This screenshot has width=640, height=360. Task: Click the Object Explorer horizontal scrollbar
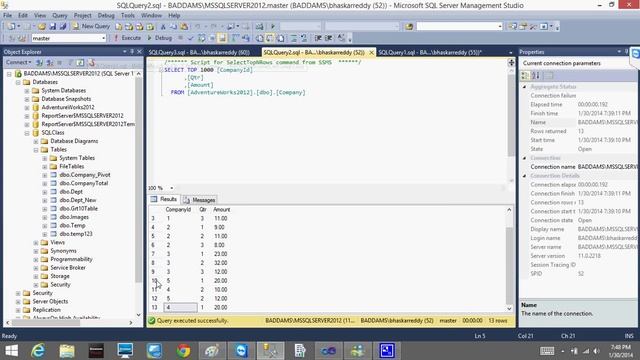[x=69, y=322]
